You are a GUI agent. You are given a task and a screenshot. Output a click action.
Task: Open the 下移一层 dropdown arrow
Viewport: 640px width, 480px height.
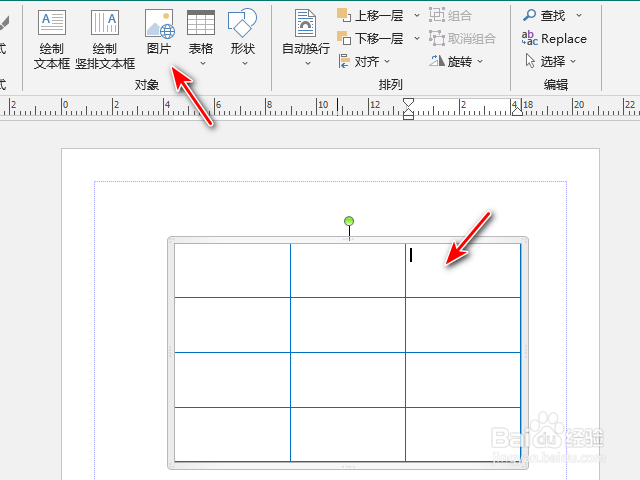pos(417,38)
